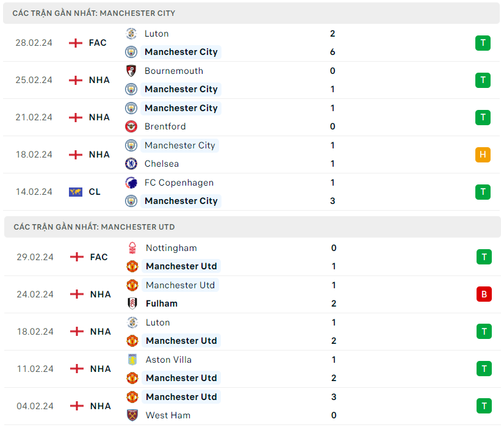Click the green T badge for Luton 2-6 match
Screen dimensions: 504x433
(483, 43)
